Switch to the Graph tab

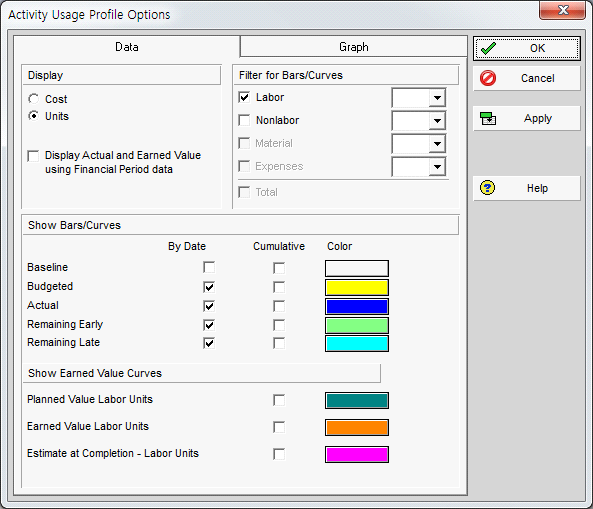tap(354, 47)
